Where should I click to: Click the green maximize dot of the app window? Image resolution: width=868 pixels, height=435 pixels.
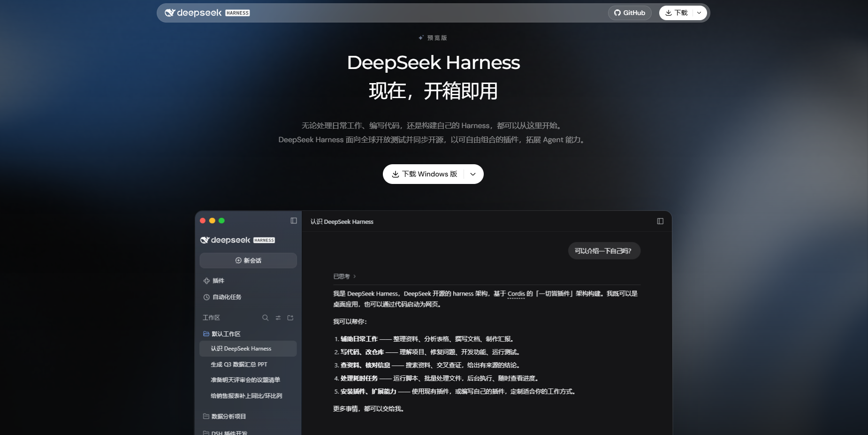221,221
